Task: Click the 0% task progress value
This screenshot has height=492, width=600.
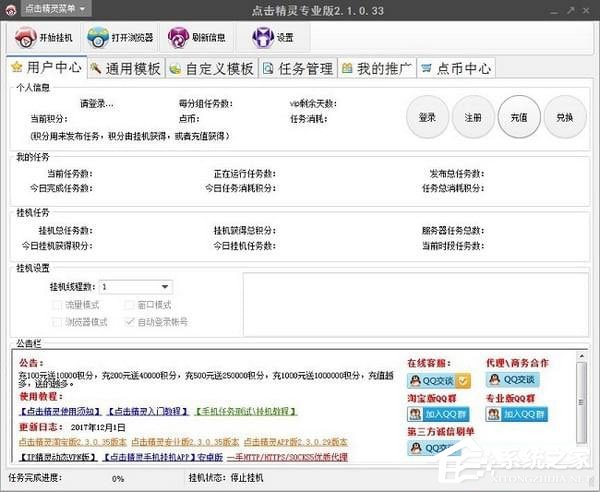Action: click(x=118, y=479)
